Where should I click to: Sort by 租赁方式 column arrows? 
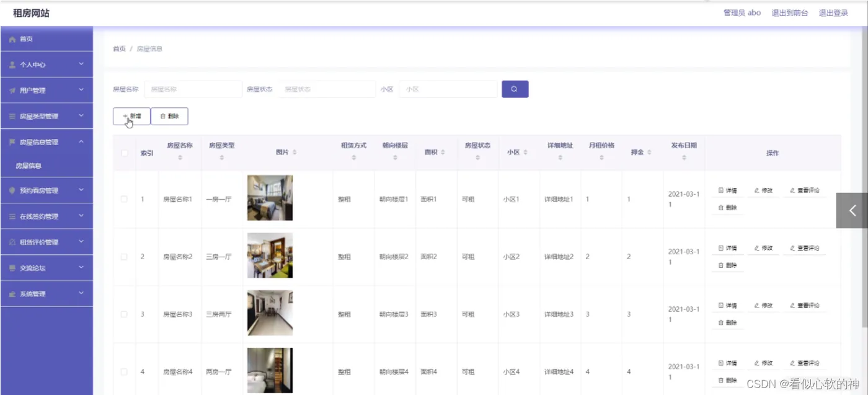353,158
